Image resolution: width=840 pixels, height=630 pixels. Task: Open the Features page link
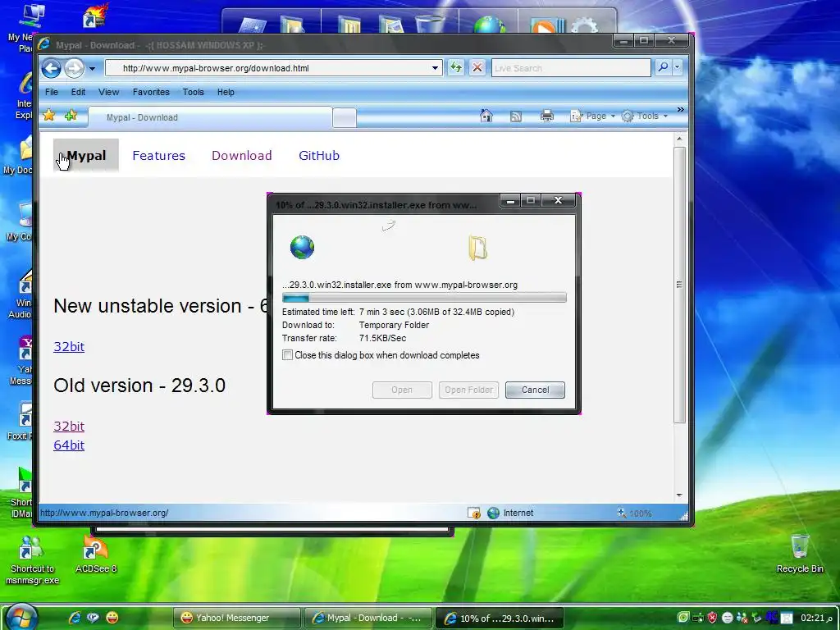coord(158,155)
